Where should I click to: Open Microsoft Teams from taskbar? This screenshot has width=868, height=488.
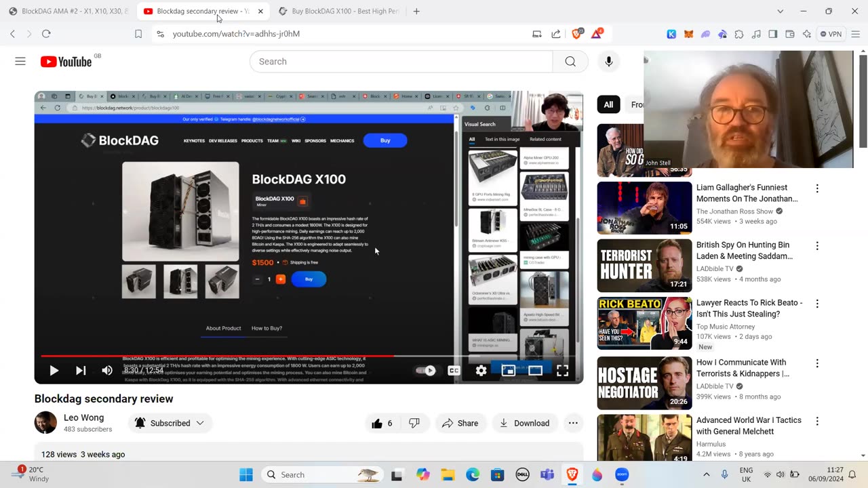pyautogui.click(x=547, y=474)
